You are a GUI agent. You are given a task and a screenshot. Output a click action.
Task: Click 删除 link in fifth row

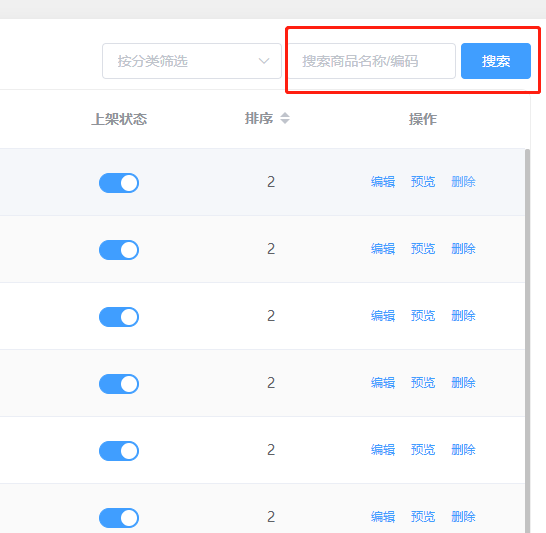(463, 450)
